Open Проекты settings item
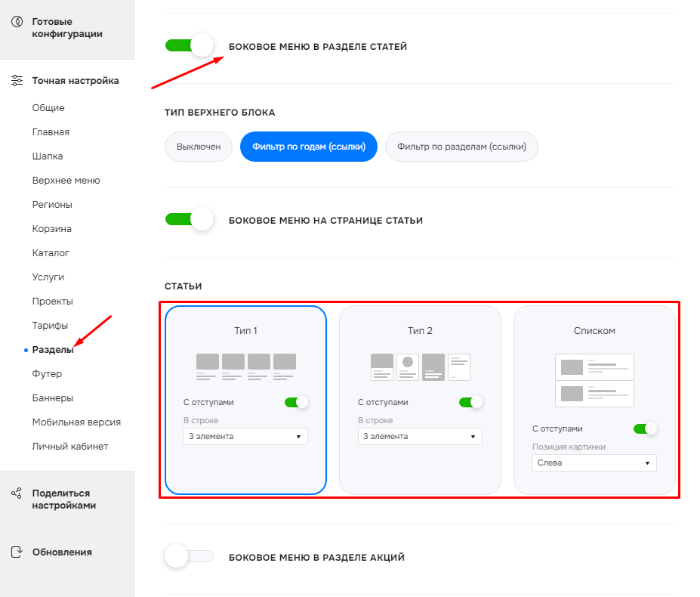The image size is (700, 597). point(53,302)
